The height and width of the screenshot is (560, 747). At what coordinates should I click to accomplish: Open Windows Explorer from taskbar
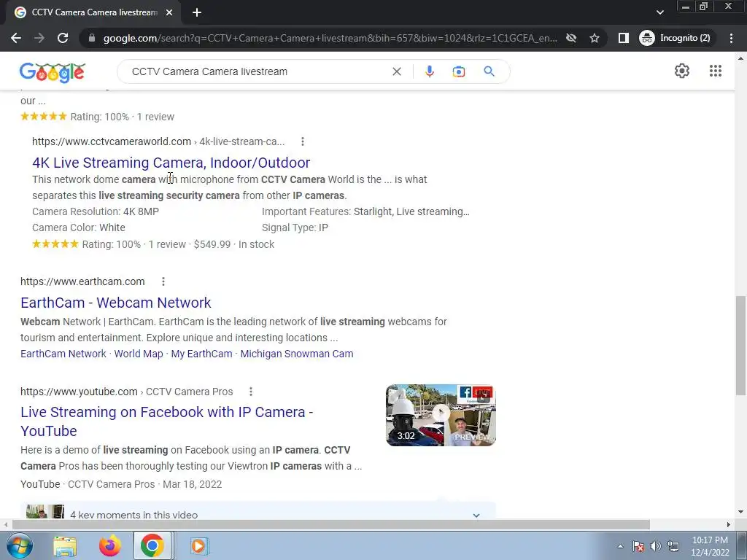[x=65, y=545]
